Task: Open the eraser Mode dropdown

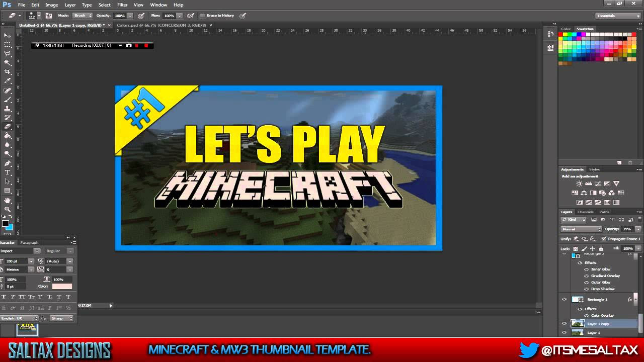Action: tap(83, 16)
